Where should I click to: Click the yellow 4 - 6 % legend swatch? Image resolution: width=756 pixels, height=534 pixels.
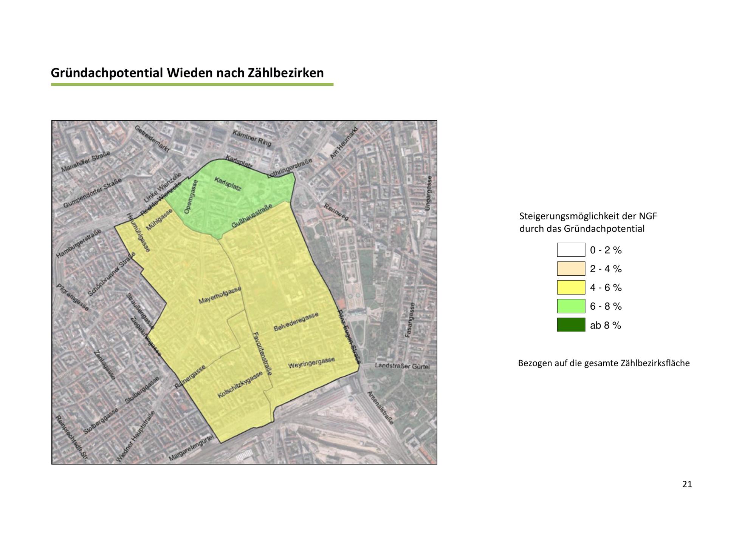point(571,287)
